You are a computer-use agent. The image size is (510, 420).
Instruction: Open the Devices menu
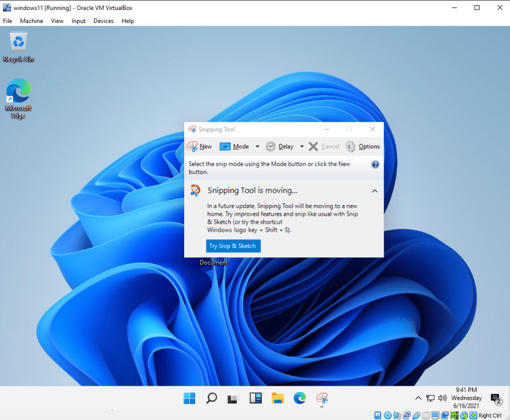point(103,21)
